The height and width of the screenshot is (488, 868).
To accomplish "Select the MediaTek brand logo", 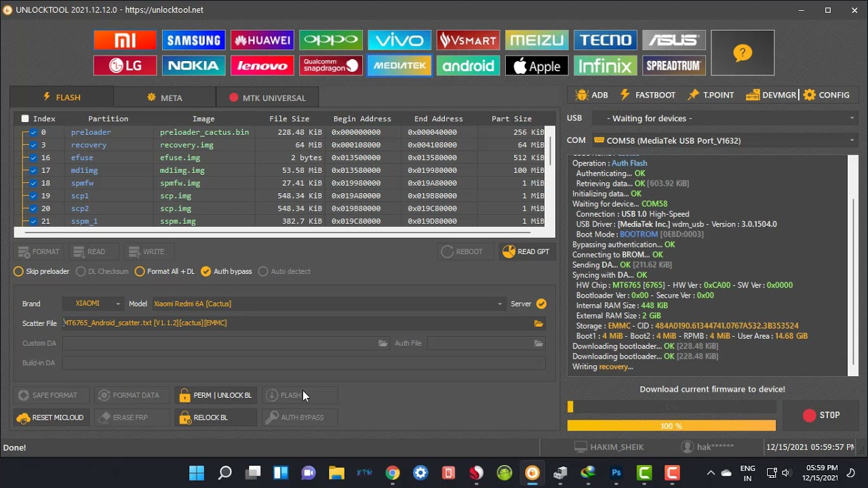I will coord(399,66).
